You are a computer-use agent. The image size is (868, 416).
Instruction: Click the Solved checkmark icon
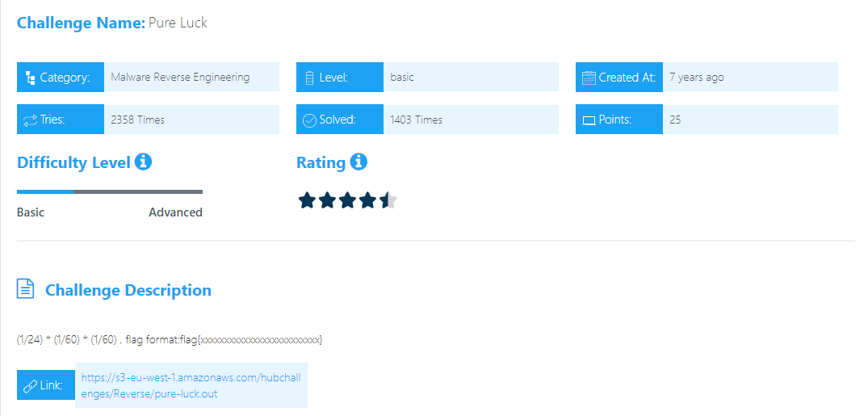tap(310, 120)
